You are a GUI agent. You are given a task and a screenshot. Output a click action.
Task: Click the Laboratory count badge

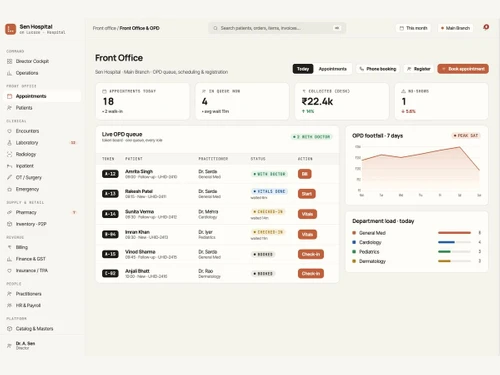point(73,143)
